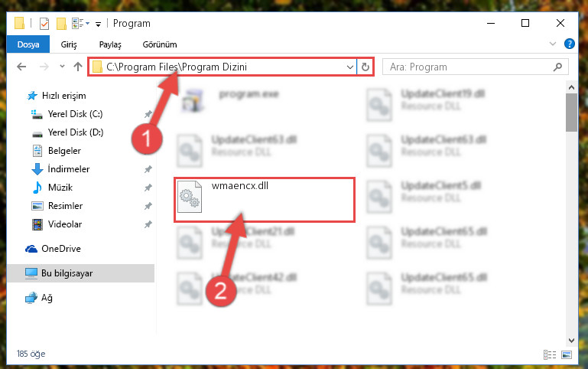Open the Help question mark icon
The image size is (588, 369).
(x=569, y=44)
